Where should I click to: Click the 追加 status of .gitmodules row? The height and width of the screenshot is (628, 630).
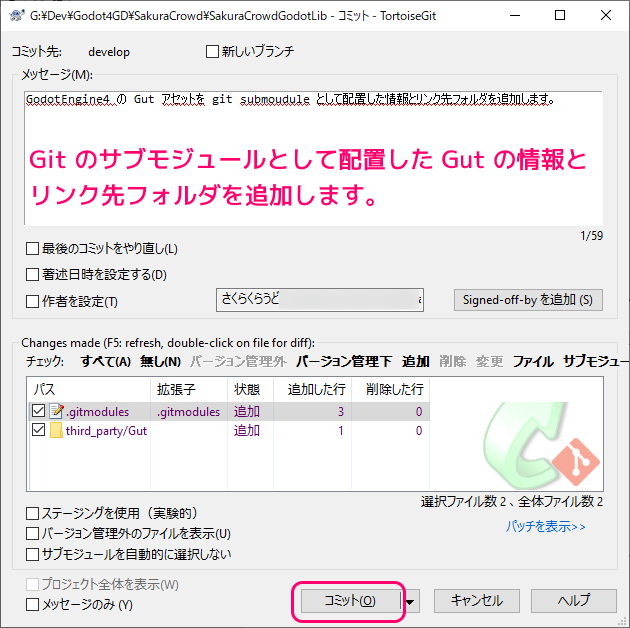click(x=247, y=411)
